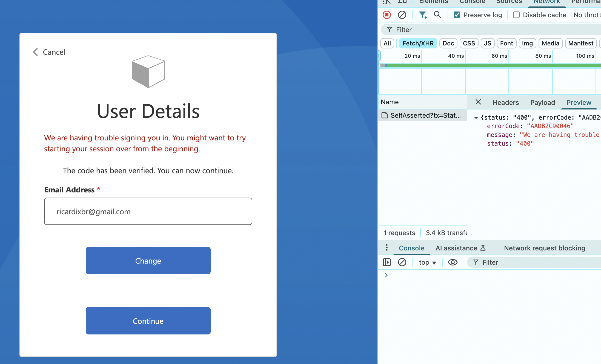Click the Continue button
Image resolution: width=601 pixels, height=364 pixels.
pyautogui.click(x=148, y=321)
